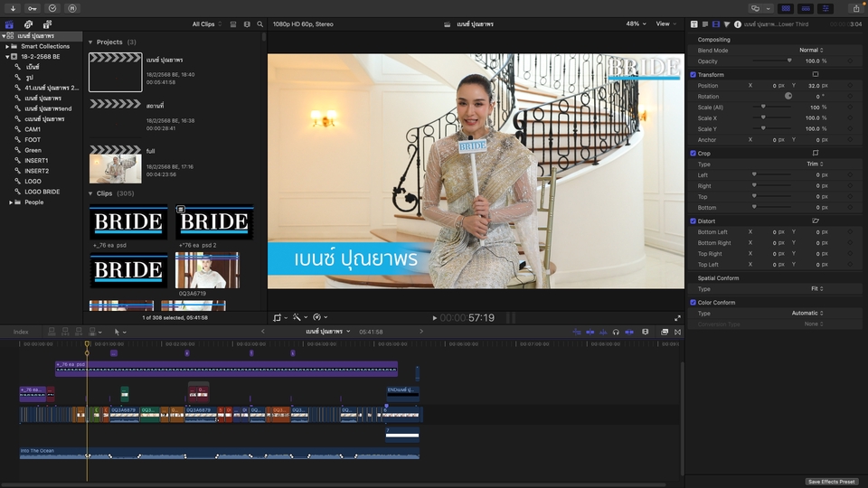Adjust the Scale (All) slider
Screen dimensions: 868x488
771,107
